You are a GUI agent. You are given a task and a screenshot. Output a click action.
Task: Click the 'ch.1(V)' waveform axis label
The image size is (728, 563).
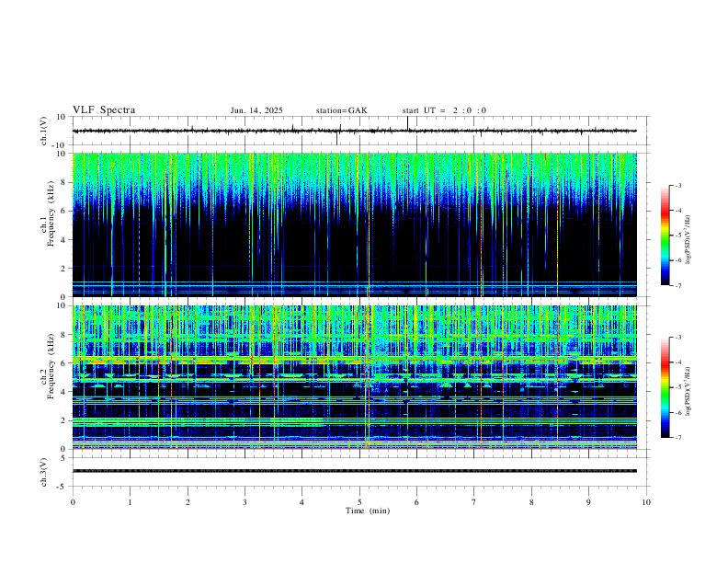coord(44,131)
